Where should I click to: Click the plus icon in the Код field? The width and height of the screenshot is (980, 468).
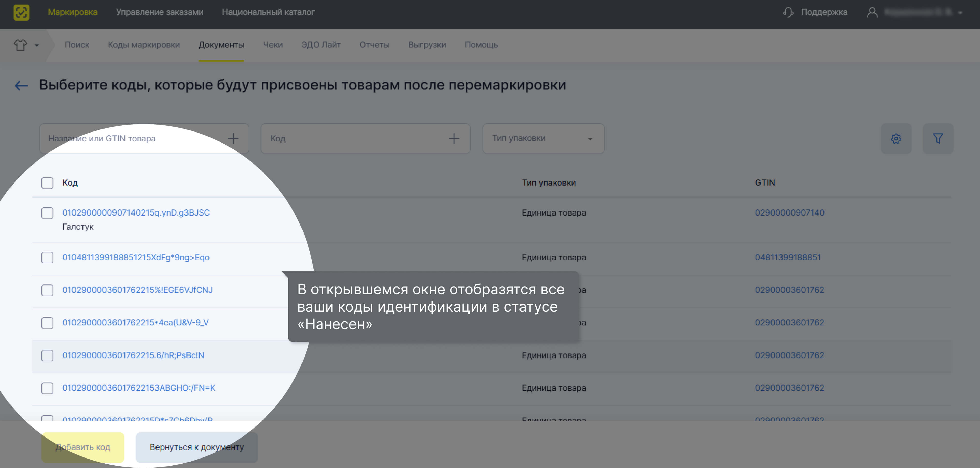pos(454,138)
